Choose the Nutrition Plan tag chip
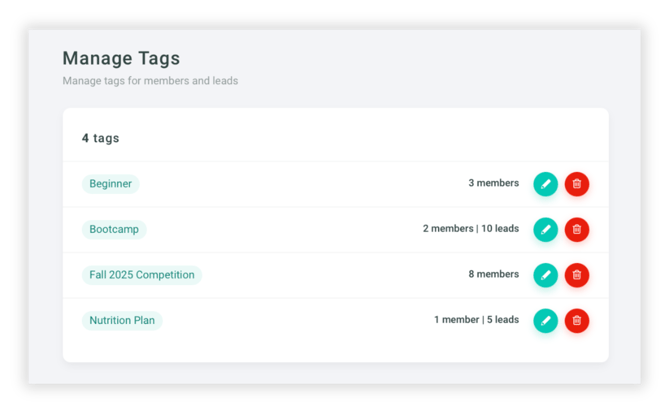The height and width of the screenshot is (419, 670). [122, 320]
